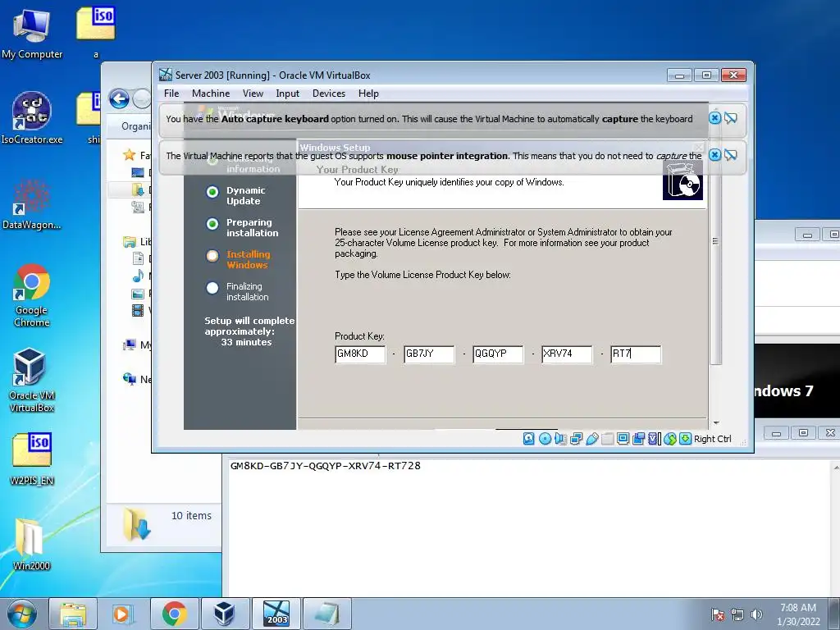Screen dimensions: 840x630
Task: Click the scroll down arrow in VirtualBox window
Action: pyautogui.click(x=716, y=423)
